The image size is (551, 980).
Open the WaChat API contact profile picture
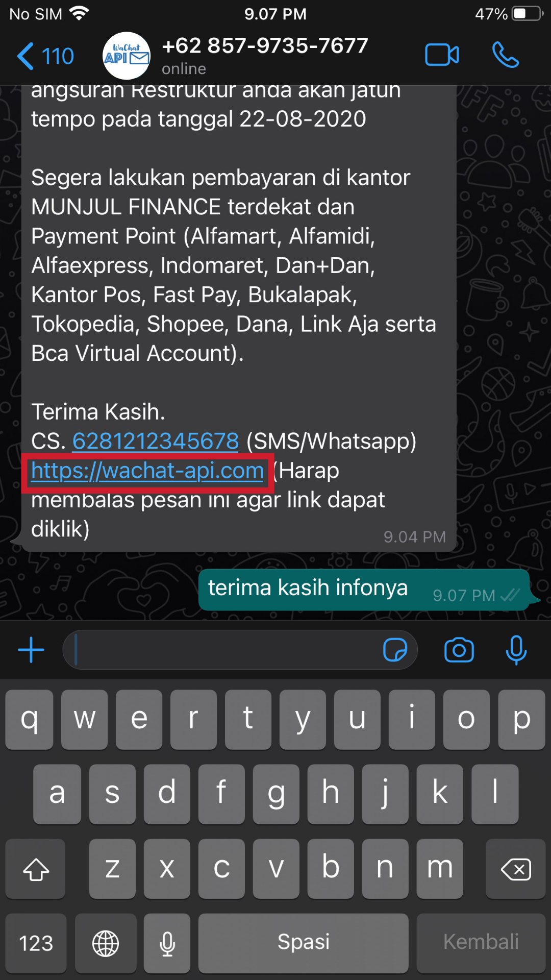click(x=126, y=56)
